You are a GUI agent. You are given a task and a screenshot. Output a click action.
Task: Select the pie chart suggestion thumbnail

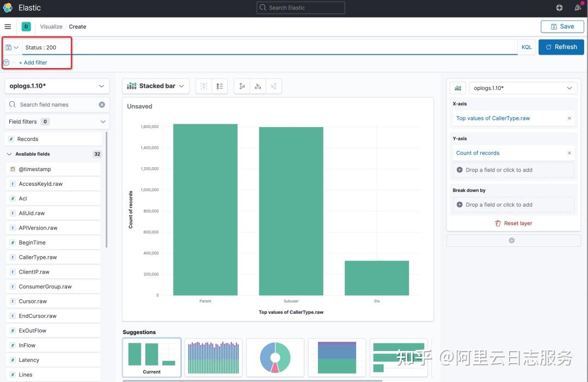tap(275, 357)
